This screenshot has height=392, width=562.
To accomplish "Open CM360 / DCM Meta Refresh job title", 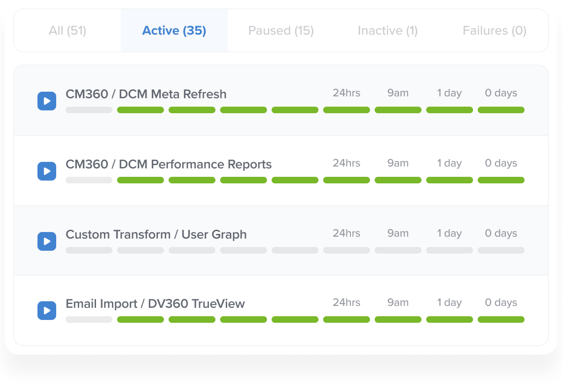I will [x=146, y=94].
